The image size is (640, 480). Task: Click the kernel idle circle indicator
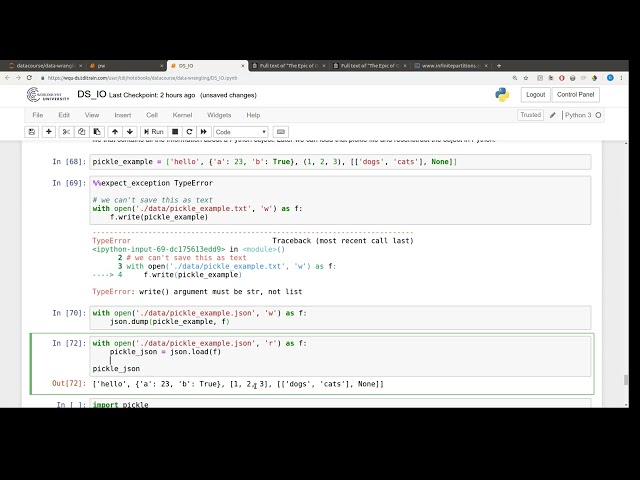598,115
